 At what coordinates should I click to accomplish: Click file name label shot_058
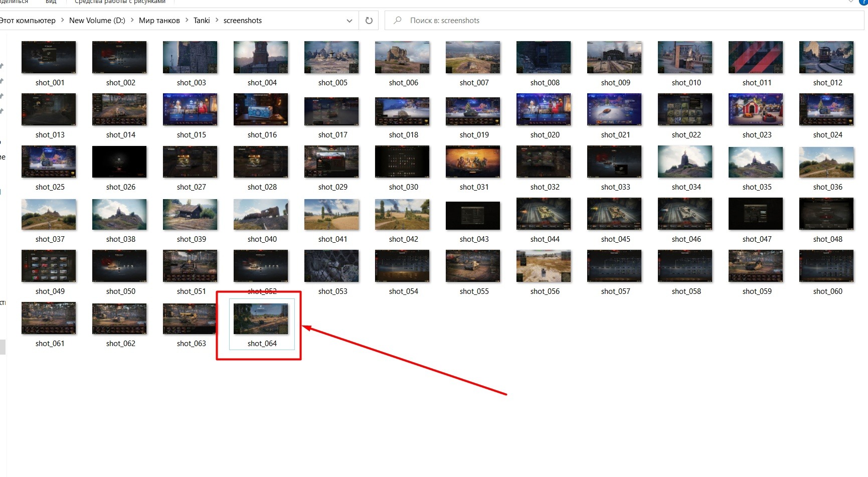[686, 291]
